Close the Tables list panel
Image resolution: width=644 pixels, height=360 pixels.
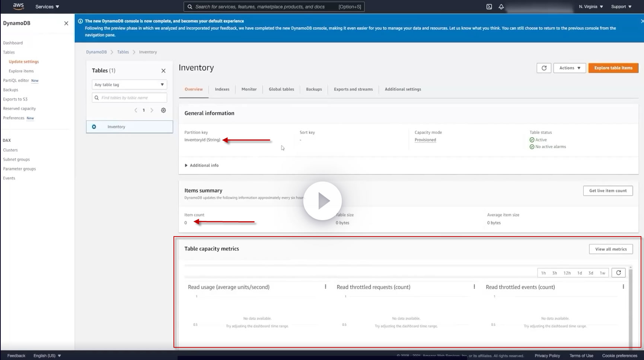(163, 71)
